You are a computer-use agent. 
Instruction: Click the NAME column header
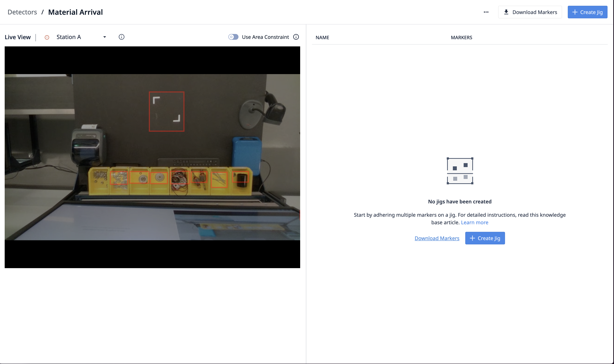click(x=322, y=38)
